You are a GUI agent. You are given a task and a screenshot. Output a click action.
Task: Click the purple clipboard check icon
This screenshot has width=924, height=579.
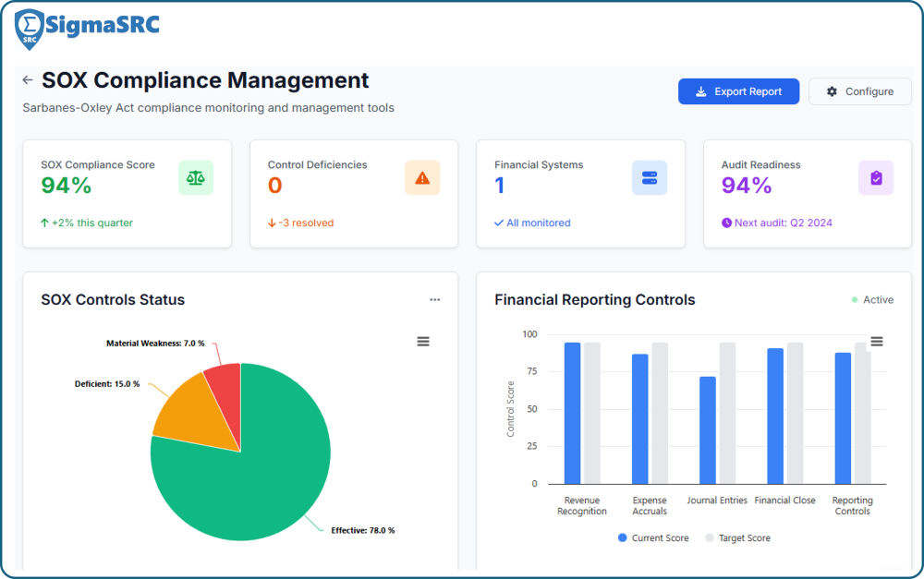(876, 178)
